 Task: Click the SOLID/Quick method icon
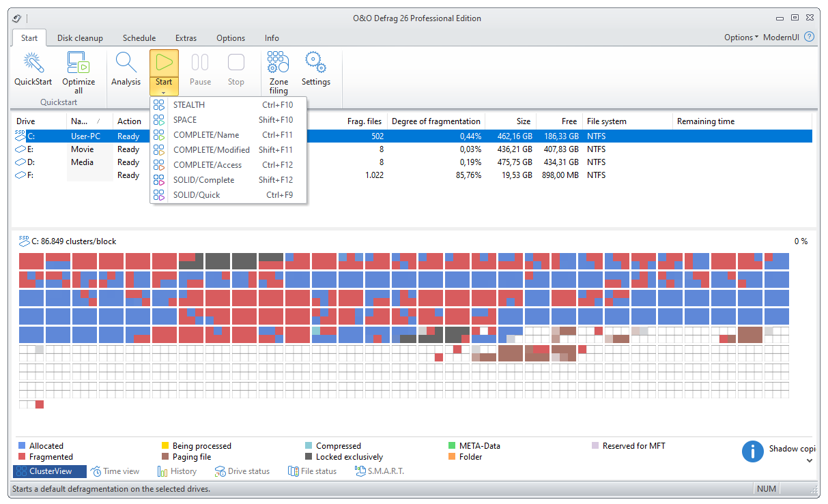(x=159, y=195)
